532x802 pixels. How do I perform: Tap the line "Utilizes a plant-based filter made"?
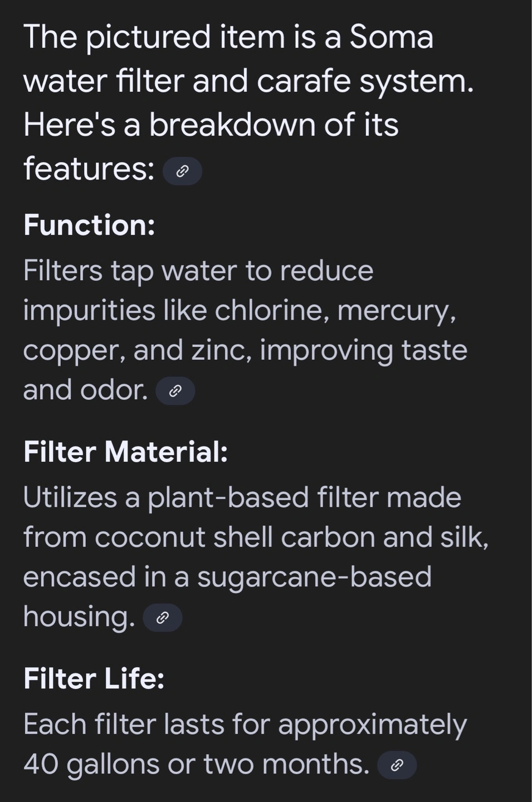tap(242, 497)
